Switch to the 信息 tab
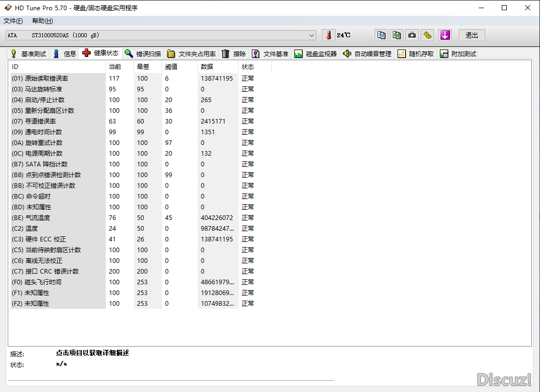540x392 pixels. coord(64,54)
